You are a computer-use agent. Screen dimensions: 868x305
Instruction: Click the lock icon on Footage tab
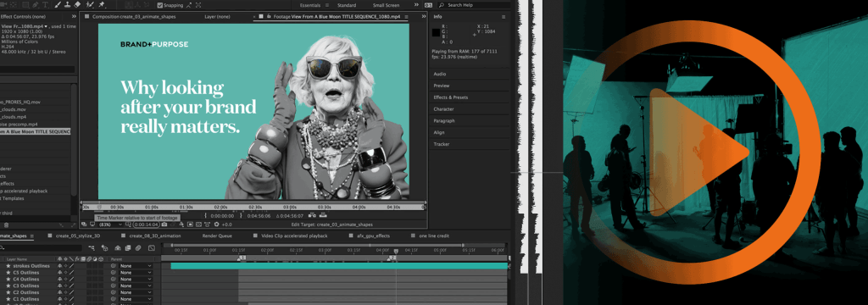[269, 16]
